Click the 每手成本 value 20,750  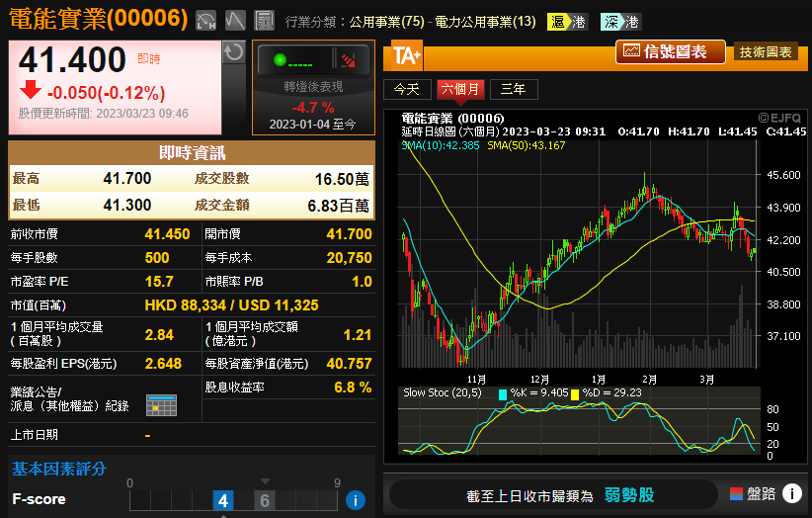[349, 258]
